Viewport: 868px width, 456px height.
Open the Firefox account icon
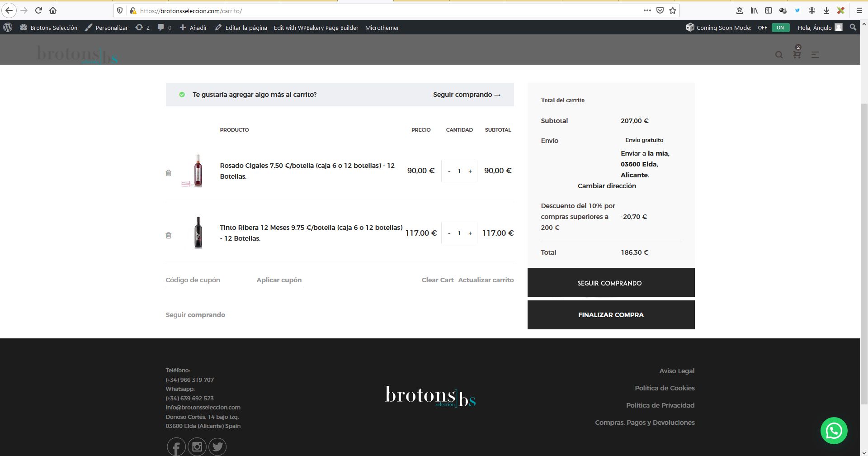click(812, 10)
